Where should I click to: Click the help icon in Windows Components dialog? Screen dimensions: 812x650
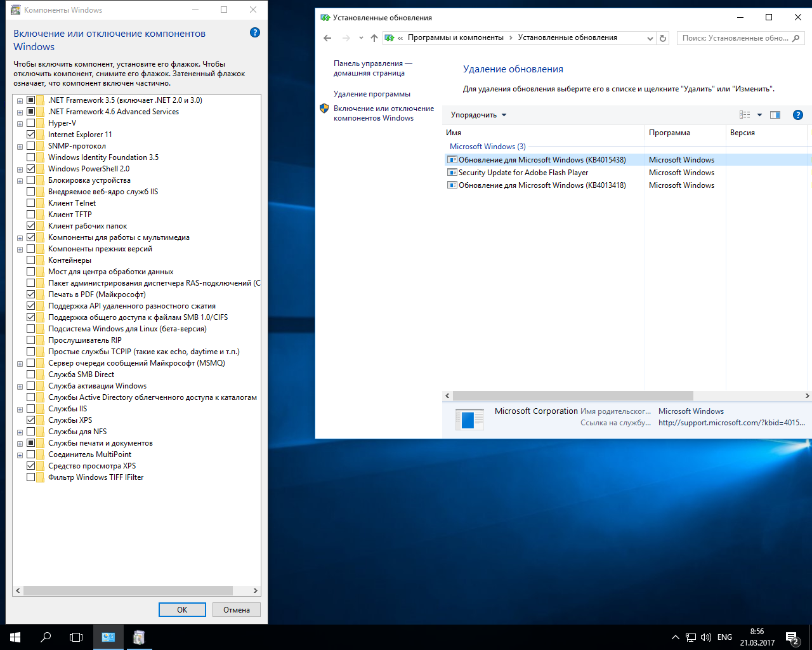tap(255, 32)
